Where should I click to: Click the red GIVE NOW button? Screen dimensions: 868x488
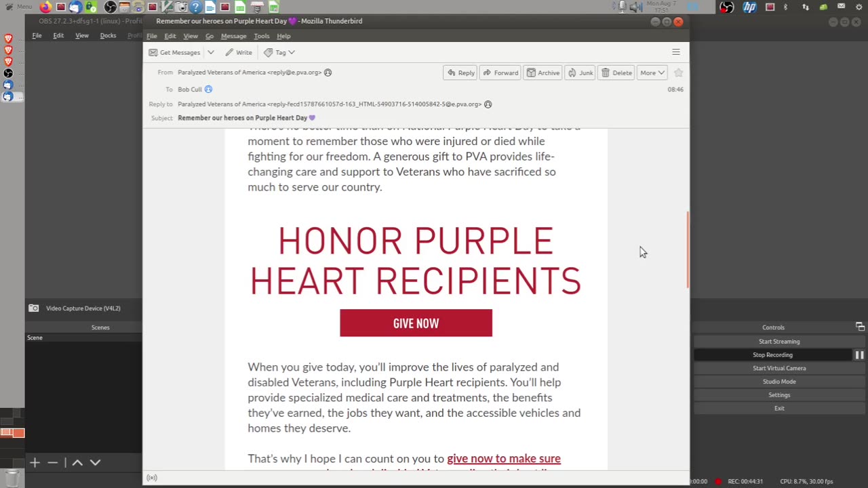[x=416, y=323]
